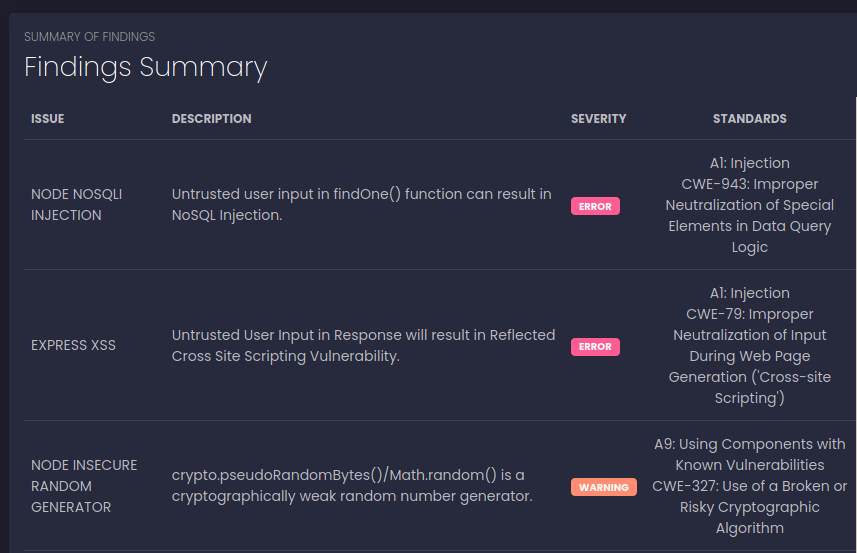Click the A9: Using Components standard text
857x553 pixels.
point(749,454)
